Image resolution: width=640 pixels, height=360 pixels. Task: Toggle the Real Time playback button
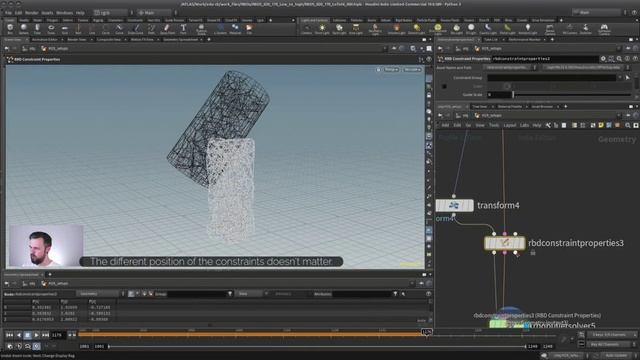click(x=36, y=346)
